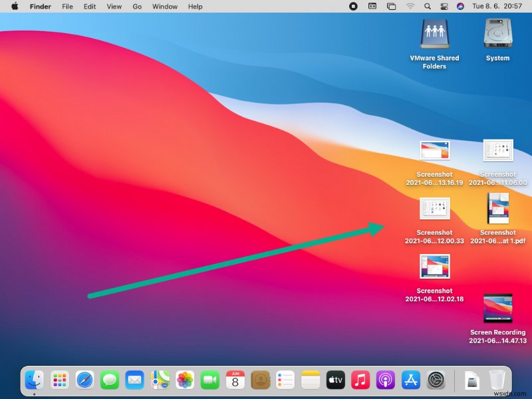
Task: Launch the Music app
Action: (x=360, y=380)
